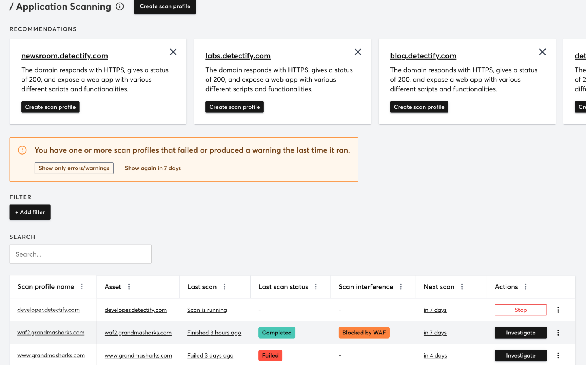Open column menu for Last scan
This screenshot has height=365, width=588.
(224, 286)
